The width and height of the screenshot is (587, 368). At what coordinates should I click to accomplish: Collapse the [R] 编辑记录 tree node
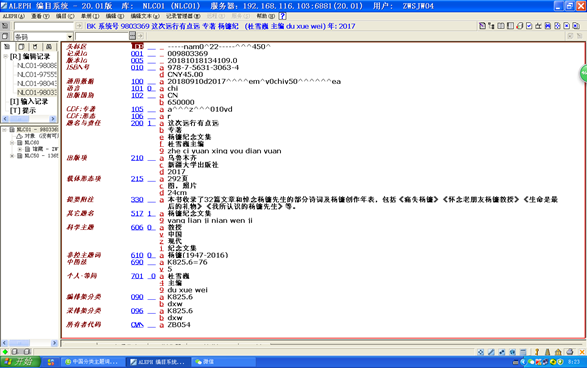[6, 57]
